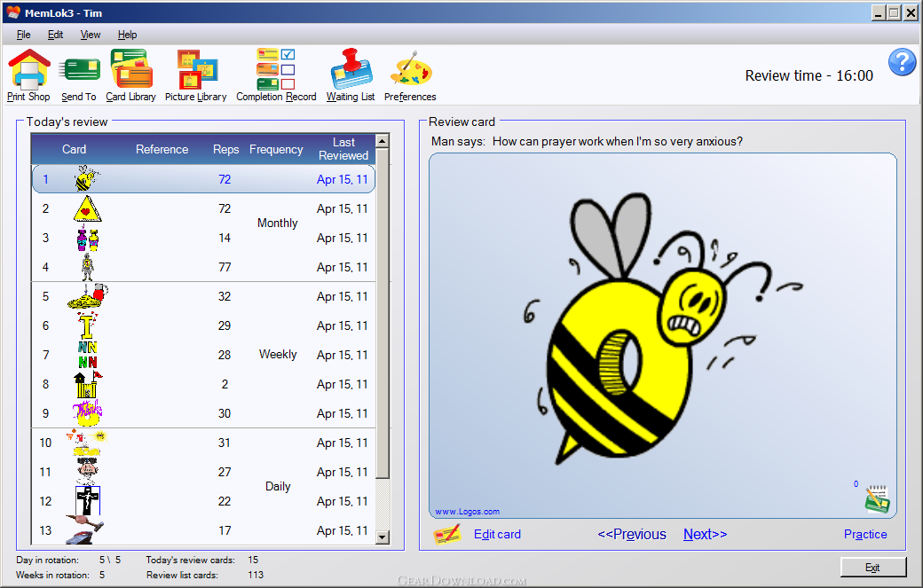The height and width of the screenshot is (588, 923).
Task: Click the Man says prayer question text
Action: [x=587, y=142]
